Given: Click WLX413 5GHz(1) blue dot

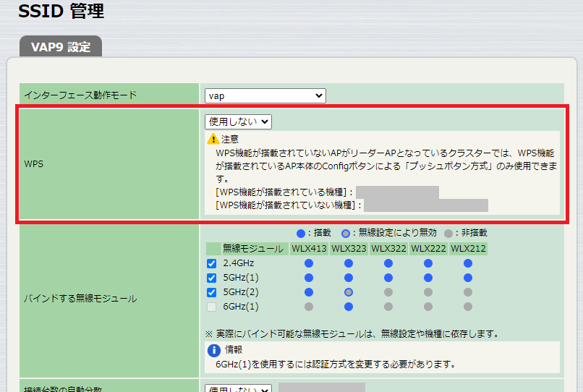Looking at the screenshot, I should click(309, 278).
